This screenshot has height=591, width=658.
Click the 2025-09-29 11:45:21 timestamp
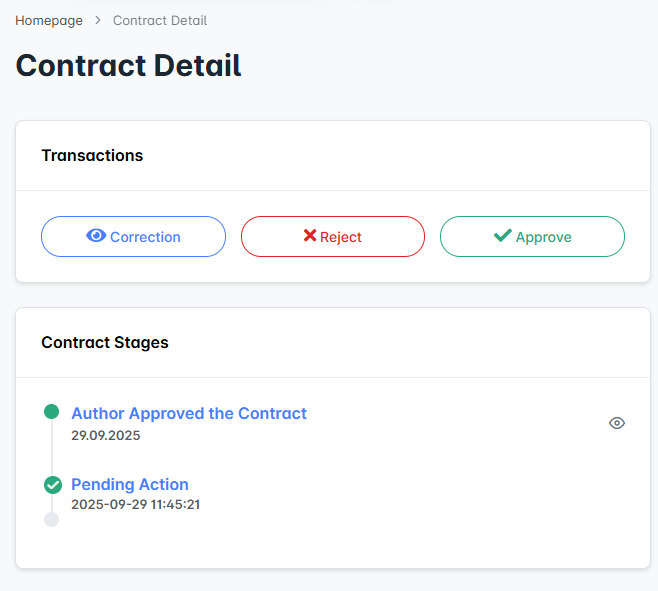(x=136, y=504)
